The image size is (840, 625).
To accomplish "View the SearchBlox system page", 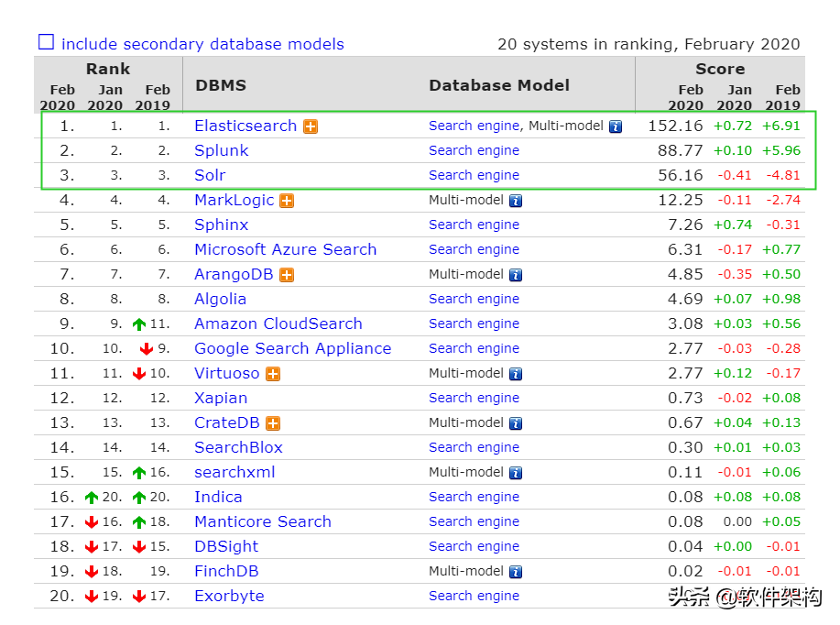I will [x=238, y=447].
